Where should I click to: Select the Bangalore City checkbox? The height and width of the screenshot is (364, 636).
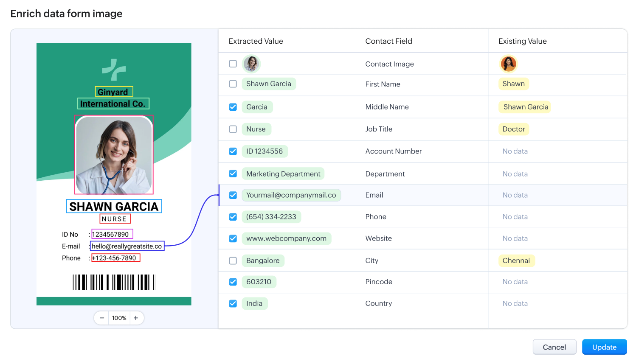[233, 260]
